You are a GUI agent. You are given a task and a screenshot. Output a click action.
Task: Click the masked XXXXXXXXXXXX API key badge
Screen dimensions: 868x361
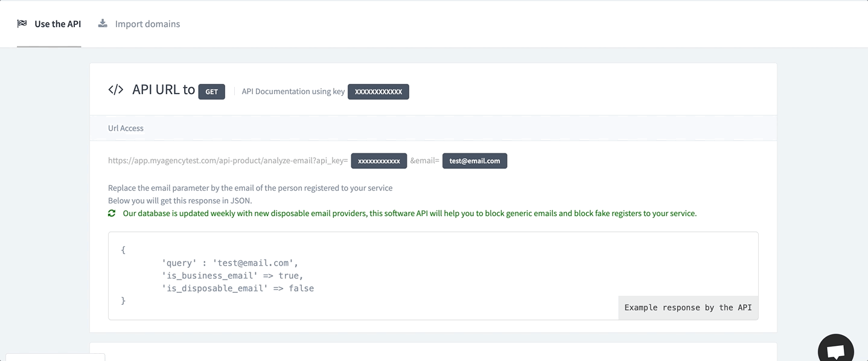point(378,91)
